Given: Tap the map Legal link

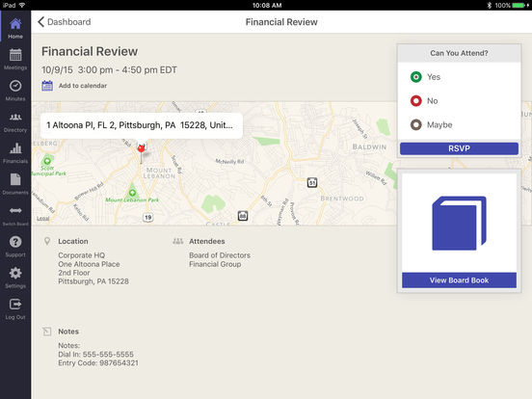Looking at the screenshot, I should (x=42, y=219).
